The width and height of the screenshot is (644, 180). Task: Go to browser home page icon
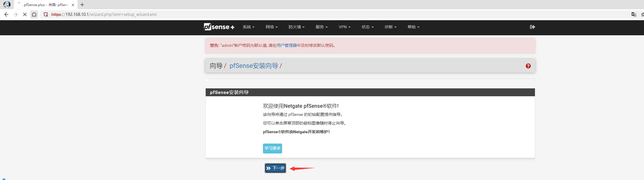click(x=34, y=14)
